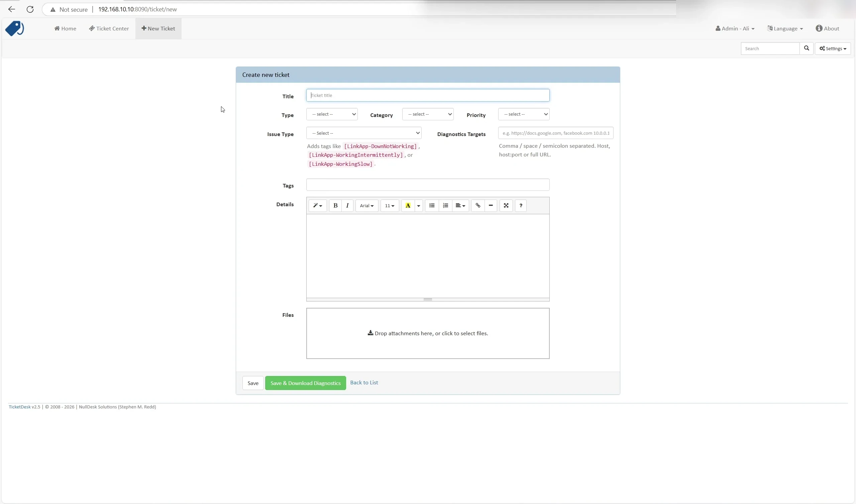Reload the page with refresh icon
The width and height of the screenshot is (856, 504).
pos(30,9)
